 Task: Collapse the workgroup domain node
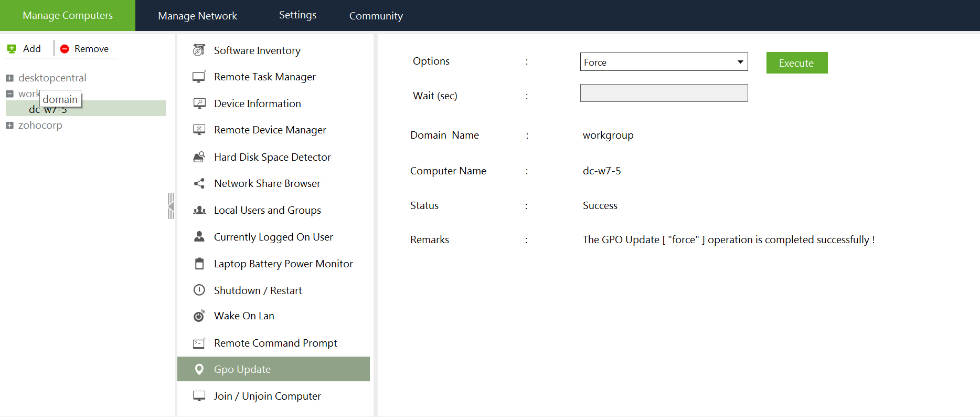9,94
